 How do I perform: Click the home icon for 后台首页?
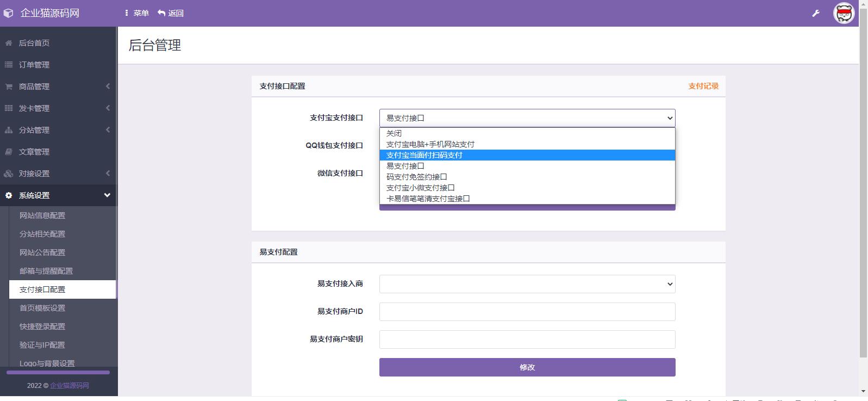(x=9, y=43)
